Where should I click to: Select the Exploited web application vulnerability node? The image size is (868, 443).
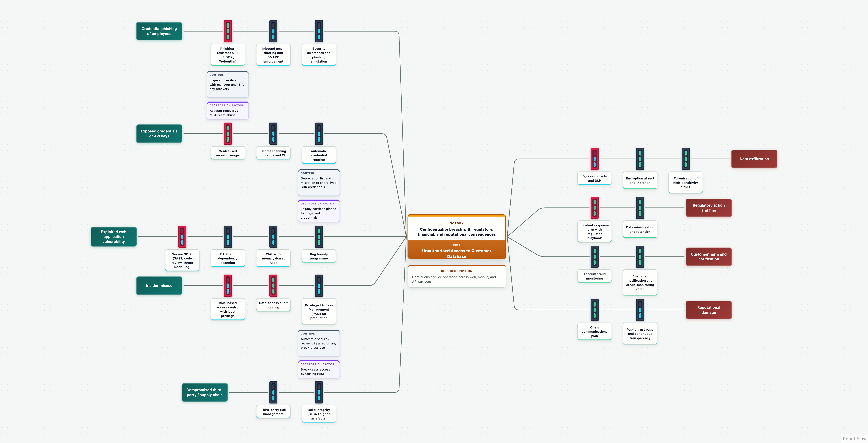pos(114,237)
